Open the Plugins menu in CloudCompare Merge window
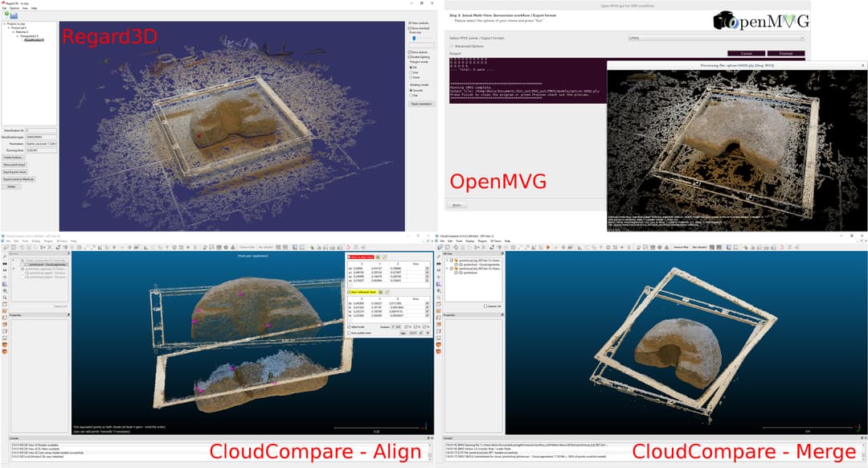Viewport: 868px width, 468px height. click(x=482, y=240)
